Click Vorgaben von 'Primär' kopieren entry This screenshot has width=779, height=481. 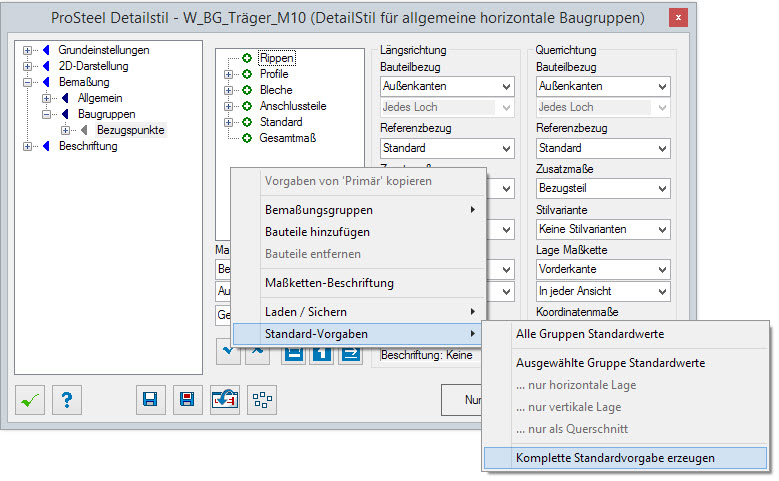click(x=359, y=181)
